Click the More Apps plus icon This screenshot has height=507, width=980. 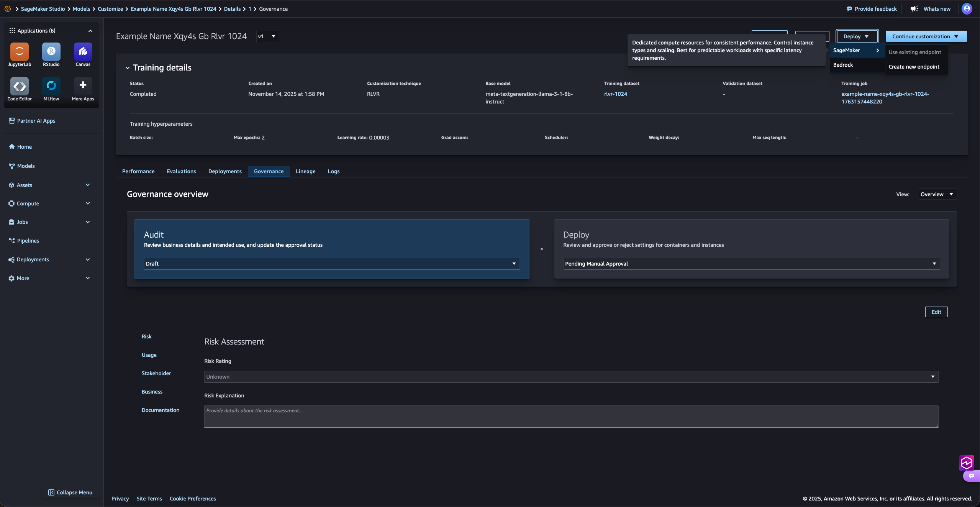(x=83, y=85)
